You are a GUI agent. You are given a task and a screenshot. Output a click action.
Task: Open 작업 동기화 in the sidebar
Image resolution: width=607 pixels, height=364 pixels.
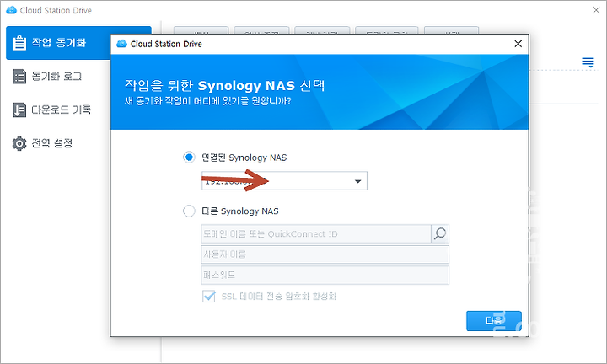(x=78, y=43)
